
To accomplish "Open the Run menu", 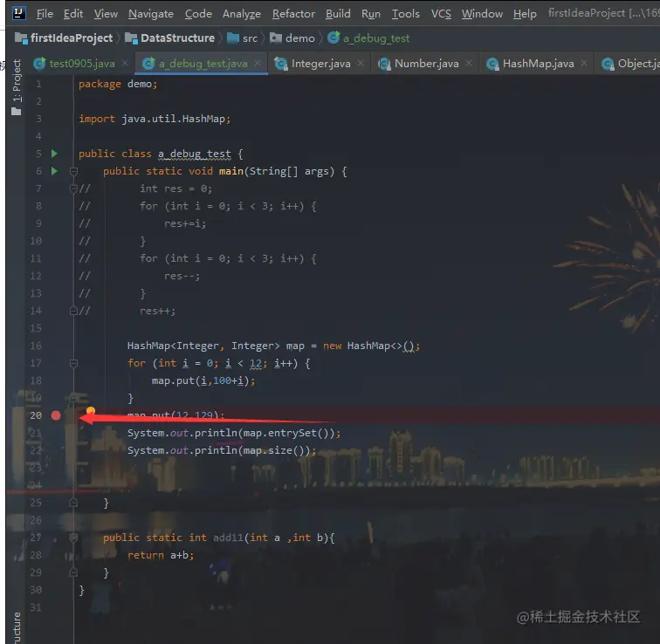I will click(371, 14).
